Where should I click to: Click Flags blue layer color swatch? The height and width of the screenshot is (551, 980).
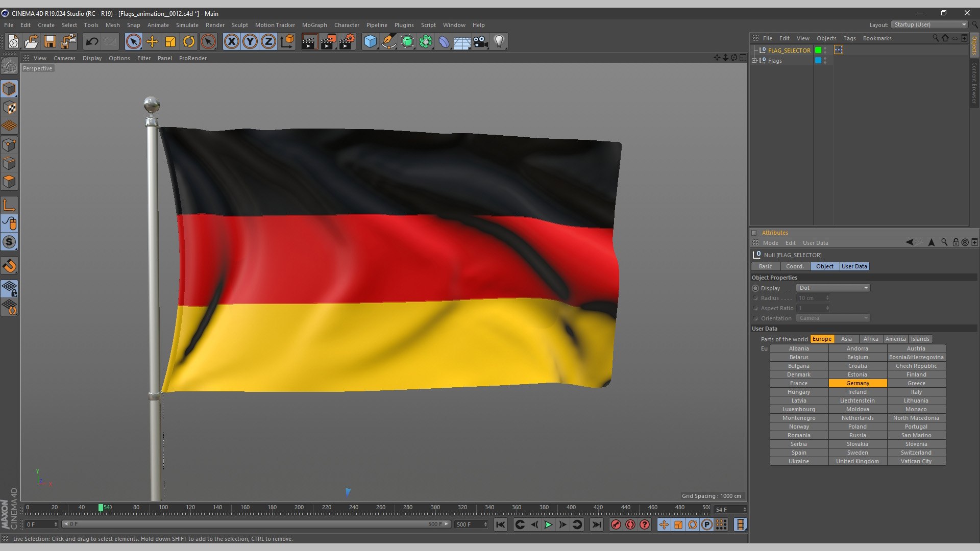tap(818, 60)
